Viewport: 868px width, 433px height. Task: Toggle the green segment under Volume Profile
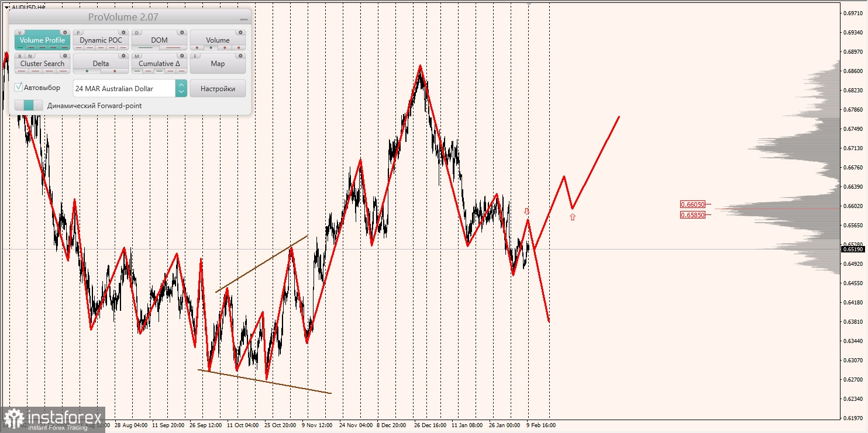pos(20,47)
